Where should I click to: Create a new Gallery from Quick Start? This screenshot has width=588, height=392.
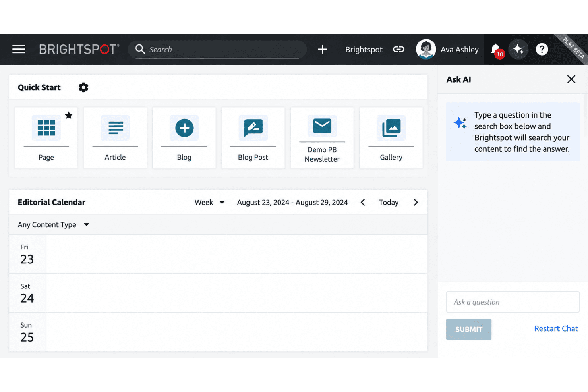pos(391,138)
